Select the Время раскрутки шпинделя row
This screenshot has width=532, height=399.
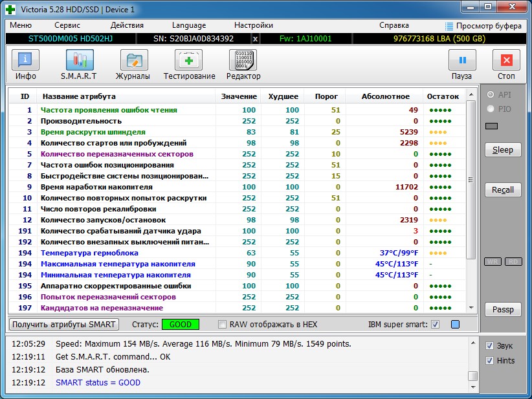[238, 132]
